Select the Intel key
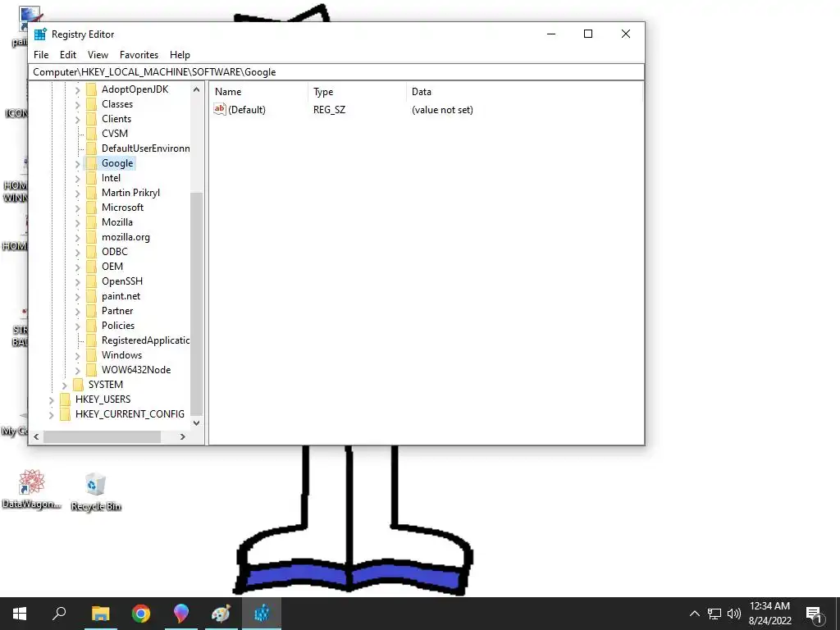This screenshot has width=840, height=630. (x=111, y=178)
